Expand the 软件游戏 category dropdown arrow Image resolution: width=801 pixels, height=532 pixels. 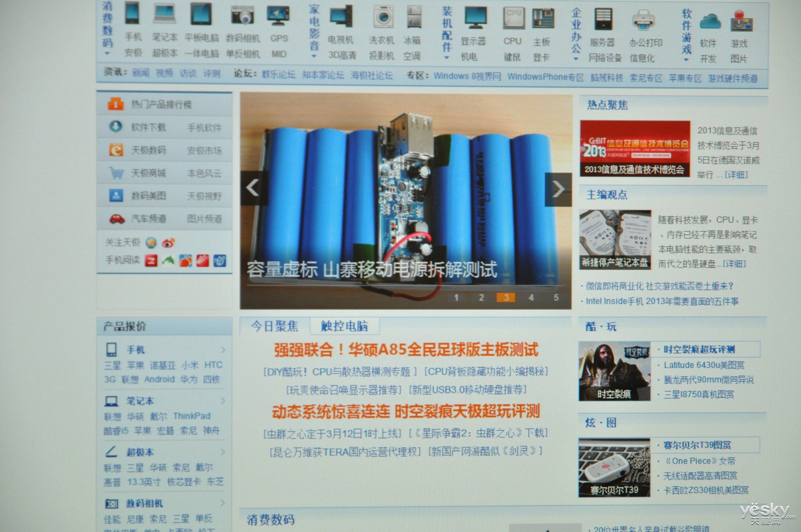point(686,60)
